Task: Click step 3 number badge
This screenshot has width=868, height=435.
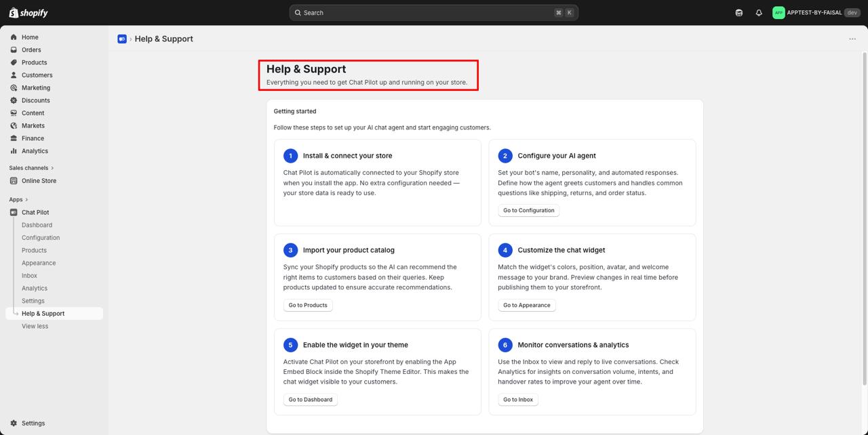Action: point(290,250)
